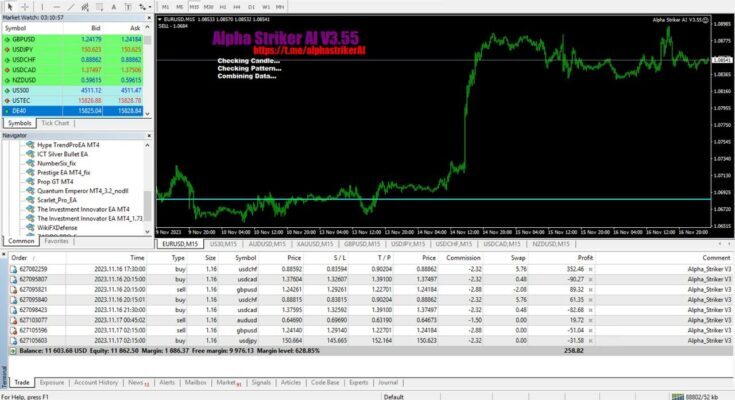Screen dimensions: 735x400
Task: Click USDJPY symbol icon in Market Watch
Action: click(x=7, y=50)
